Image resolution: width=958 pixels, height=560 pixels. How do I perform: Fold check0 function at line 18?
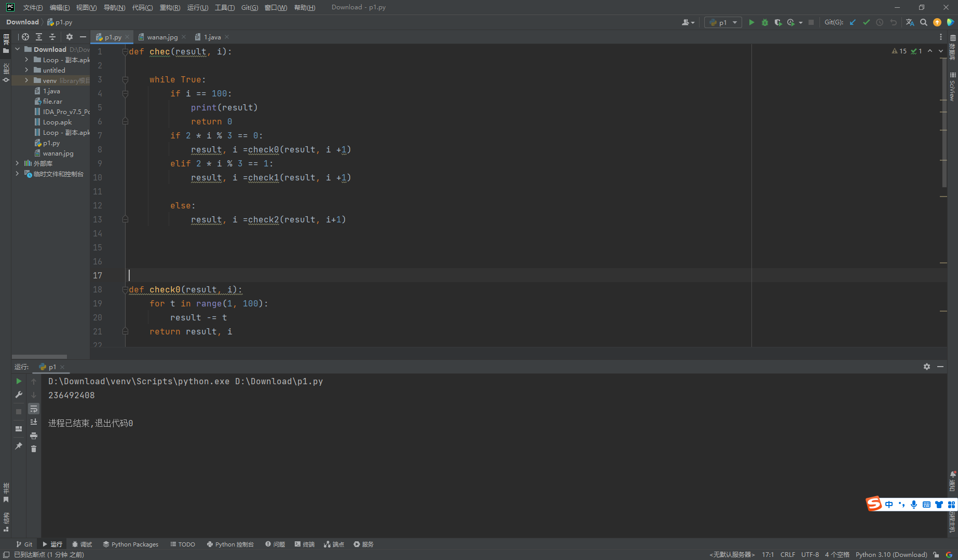125,289
